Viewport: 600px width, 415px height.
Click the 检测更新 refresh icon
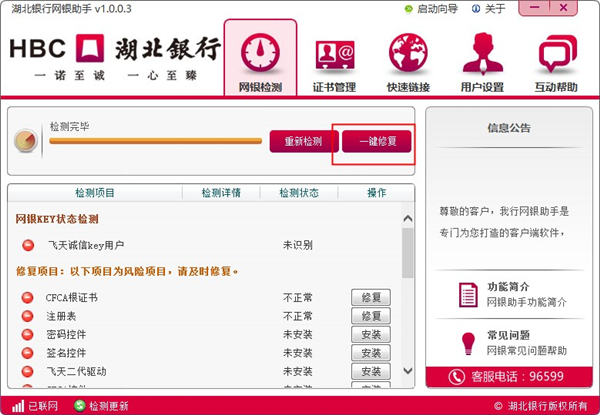point(80,405)
